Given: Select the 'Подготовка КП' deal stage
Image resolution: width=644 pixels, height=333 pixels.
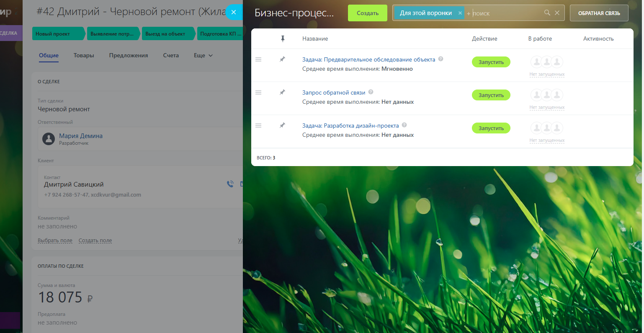Looking at the screenshot, I should click(220, 33).
